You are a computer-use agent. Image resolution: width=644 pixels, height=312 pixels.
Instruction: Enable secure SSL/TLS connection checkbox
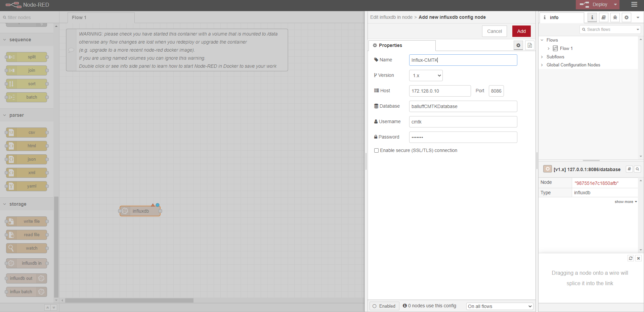[377, 151]
